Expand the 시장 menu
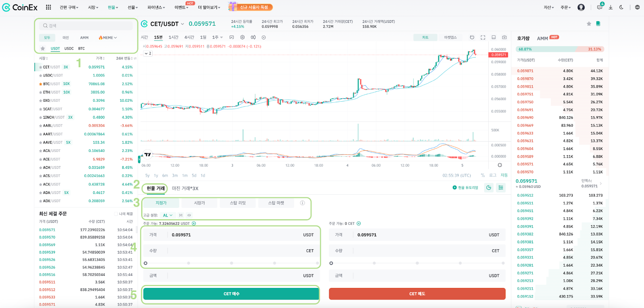 (x=93, y=8)
